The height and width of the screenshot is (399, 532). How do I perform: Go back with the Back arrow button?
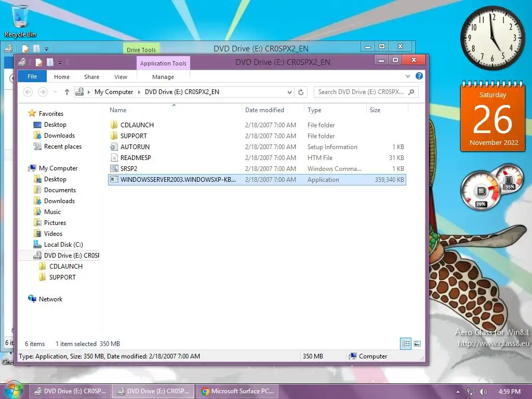tap(28, 92)
